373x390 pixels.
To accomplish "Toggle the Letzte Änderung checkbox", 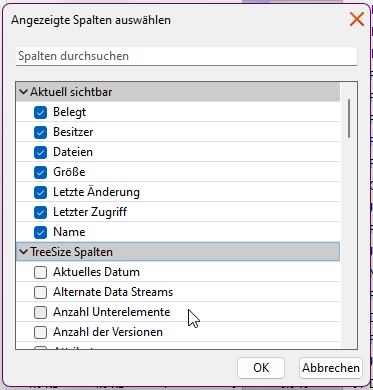I will [40, 192].
